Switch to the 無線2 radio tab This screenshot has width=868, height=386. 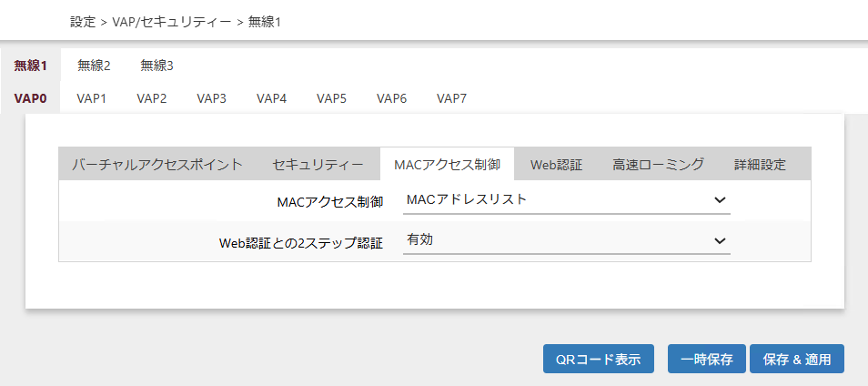point(94,66)
